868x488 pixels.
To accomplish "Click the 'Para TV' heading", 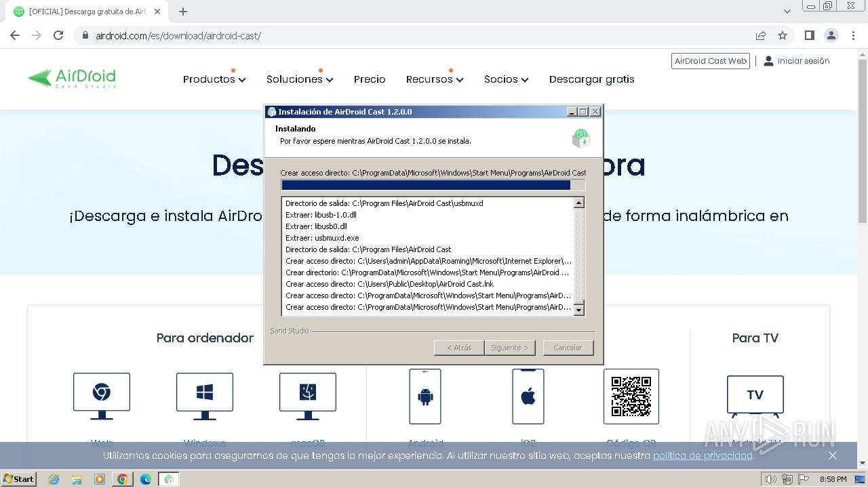I will click(755, 338).
